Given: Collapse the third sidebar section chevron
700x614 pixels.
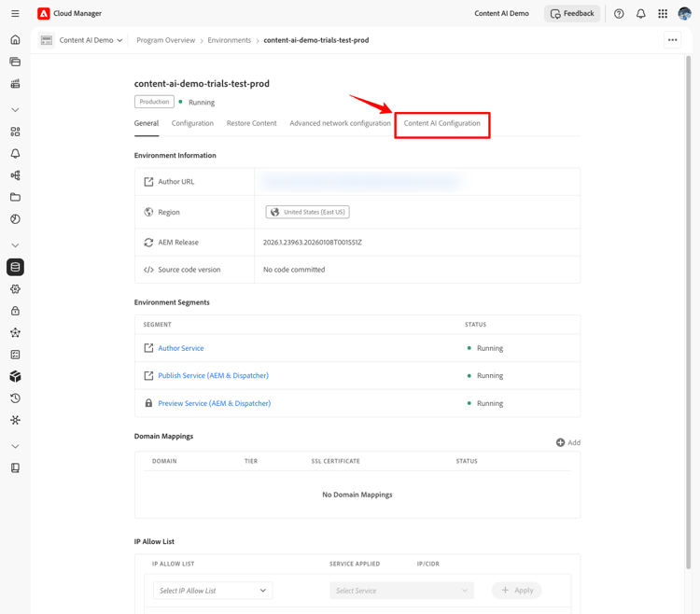Looking at the screenshot, I should 15,446.
